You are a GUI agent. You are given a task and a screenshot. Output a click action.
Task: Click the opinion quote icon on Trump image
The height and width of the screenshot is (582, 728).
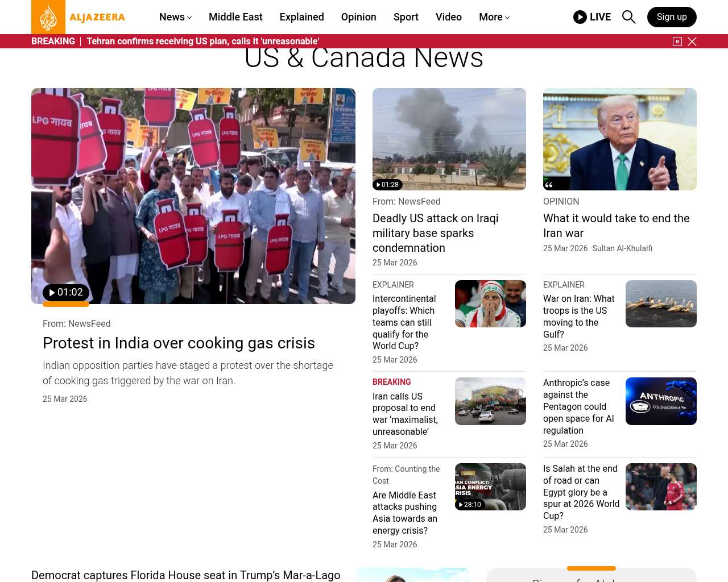tap(549, 185)
